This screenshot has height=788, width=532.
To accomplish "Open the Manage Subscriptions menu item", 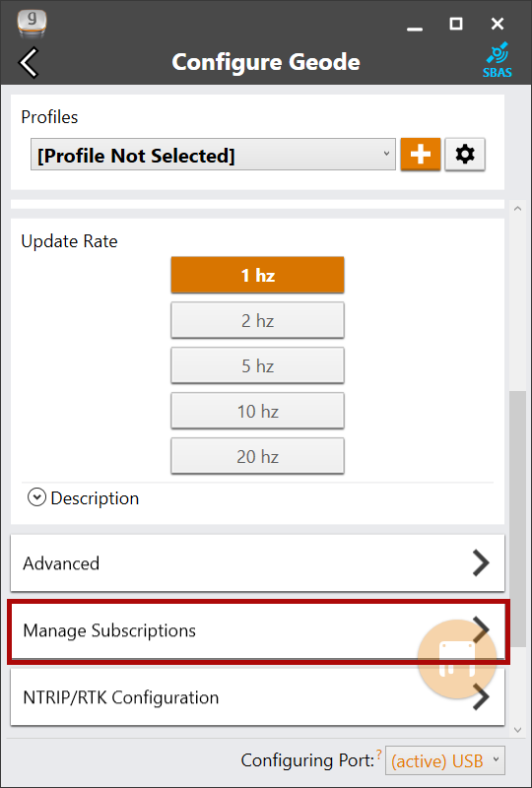I will pos(257,630).
